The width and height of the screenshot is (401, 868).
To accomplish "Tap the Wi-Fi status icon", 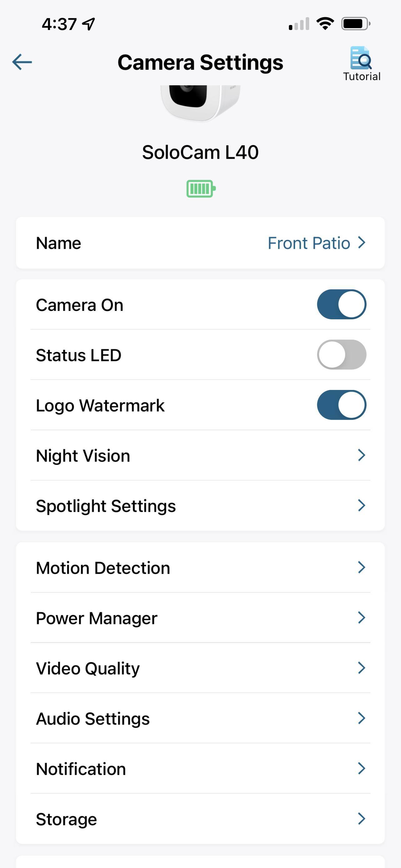I will coord(325,23).
